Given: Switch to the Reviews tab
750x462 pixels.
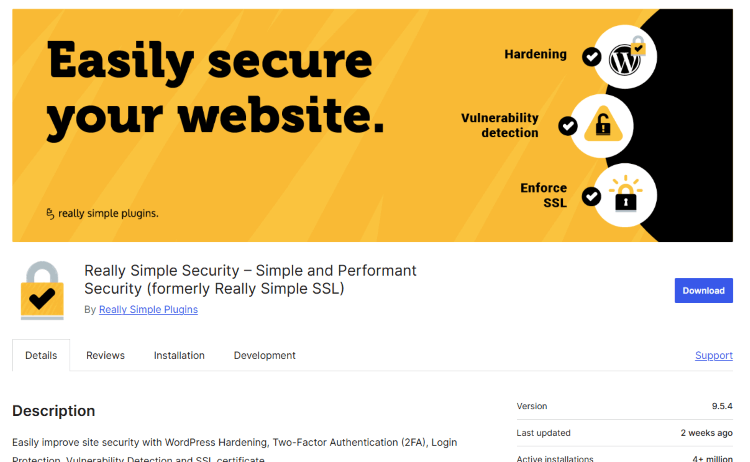Looking at the screenshot, I should click(x=105, y=355).
